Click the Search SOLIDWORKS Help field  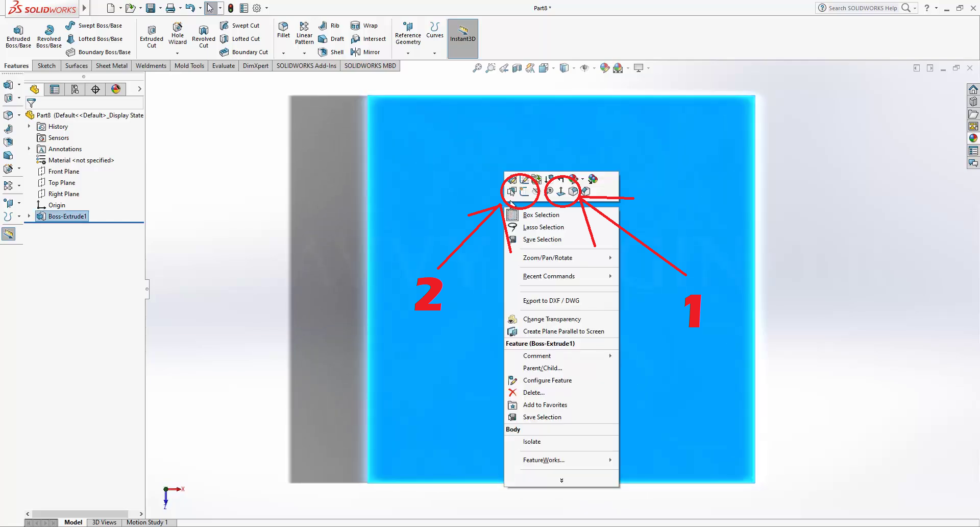(862, 8)
